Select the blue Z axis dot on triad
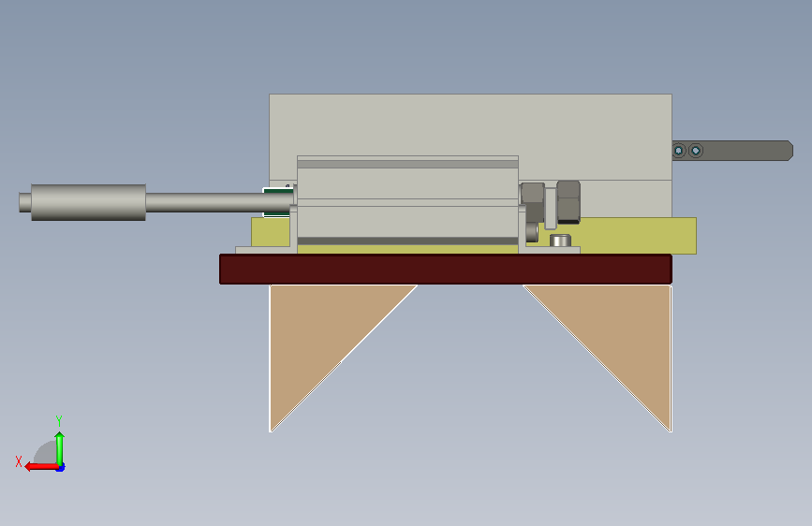 pos(61,468)
